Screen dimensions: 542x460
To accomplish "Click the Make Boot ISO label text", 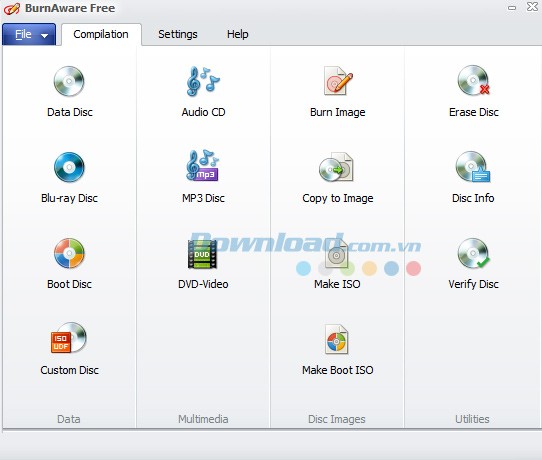I will click(338, 370).
